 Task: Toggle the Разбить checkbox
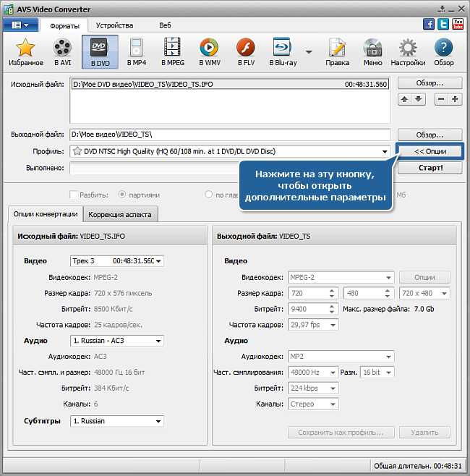[x=74, y=195]
